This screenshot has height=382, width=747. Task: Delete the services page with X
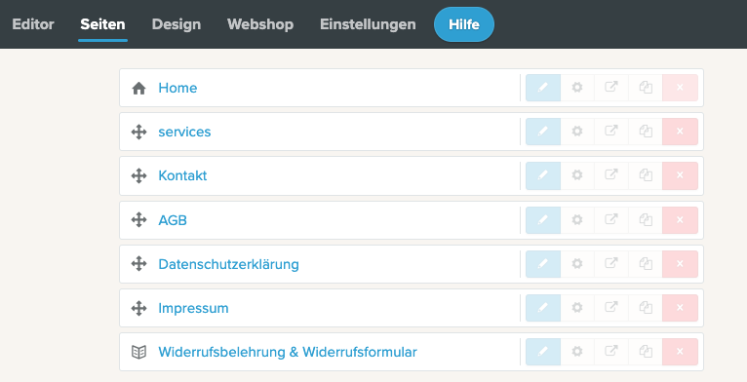680,131
